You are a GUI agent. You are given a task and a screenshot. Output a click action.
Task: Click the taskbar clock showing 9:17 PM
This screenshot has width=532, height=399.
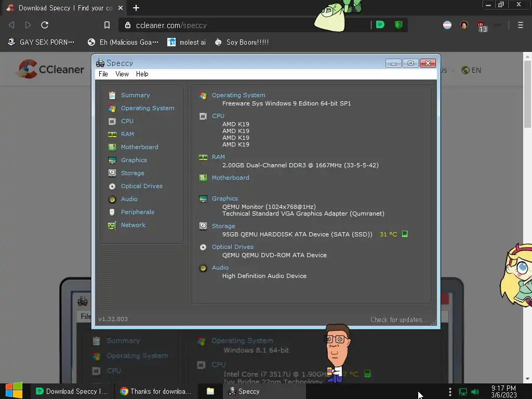tap(503, 391)
